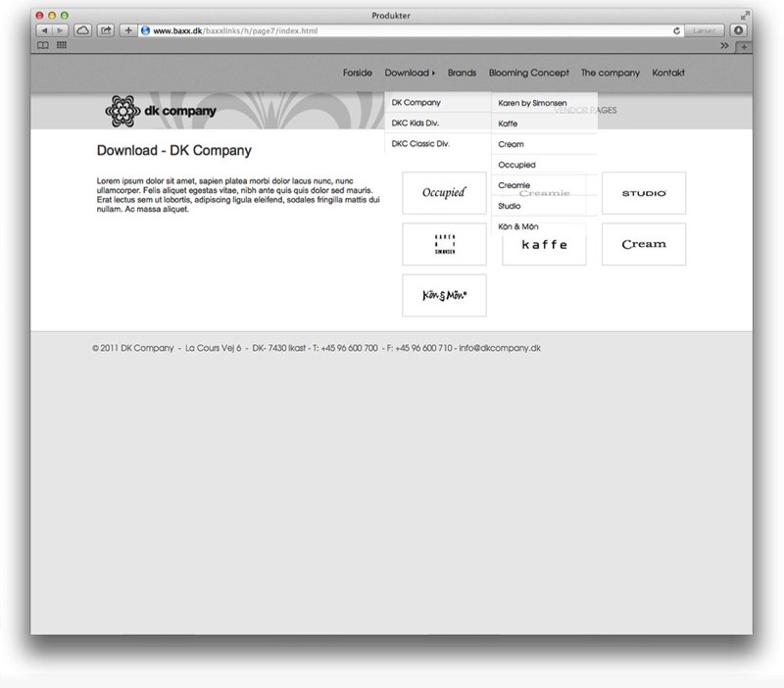Viewport: 784px width, 688px height.
Task: Expand the Download nav menu
Action: point(410,73)
